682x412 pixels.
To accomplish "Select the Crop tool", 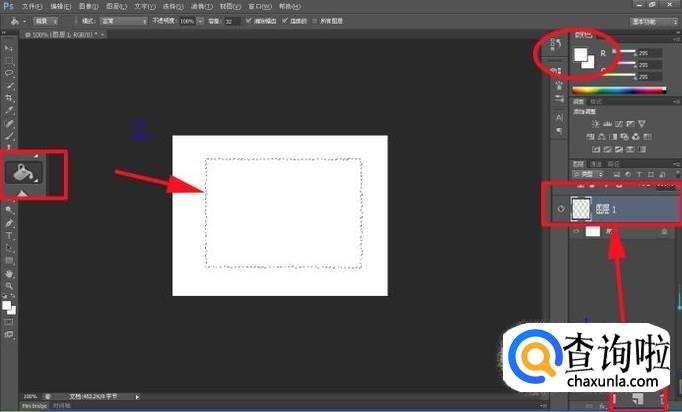I will (9, 98).
